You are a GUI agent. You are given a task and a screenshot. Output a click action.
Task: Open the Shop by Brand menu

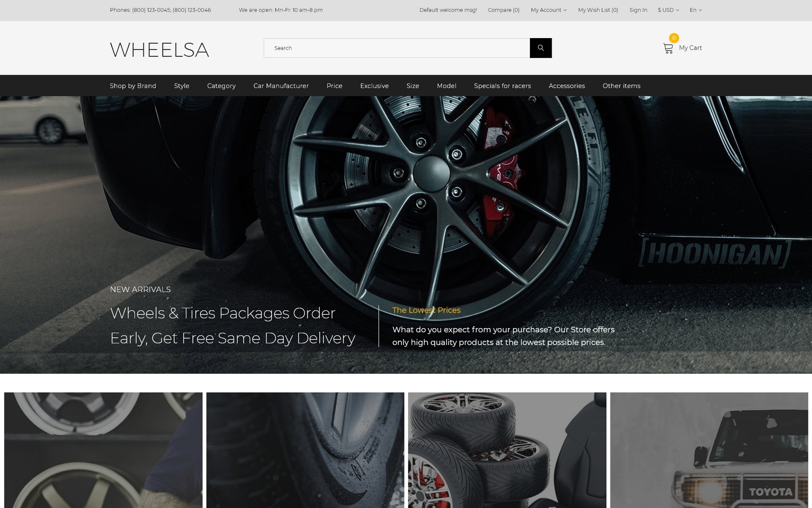133,86
